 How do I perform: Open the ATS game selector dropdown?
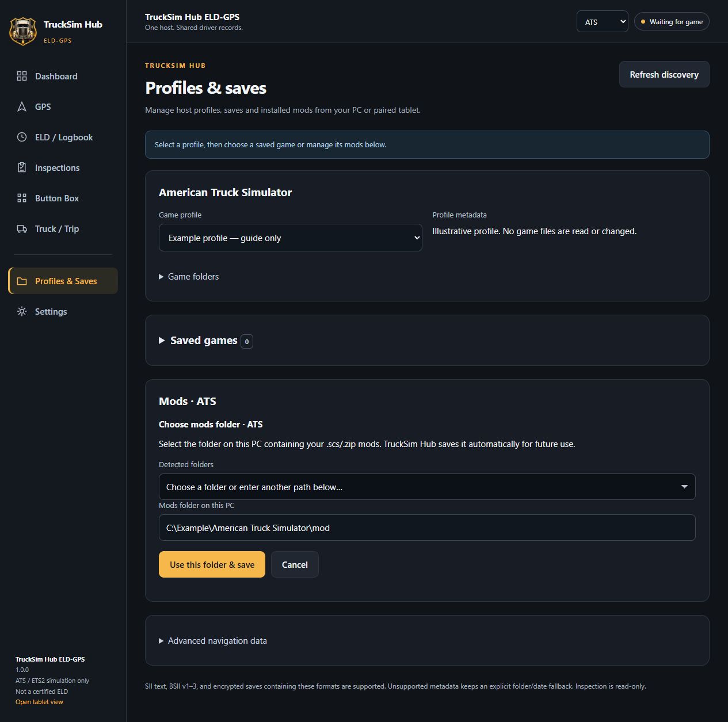(x=602, y=22)
